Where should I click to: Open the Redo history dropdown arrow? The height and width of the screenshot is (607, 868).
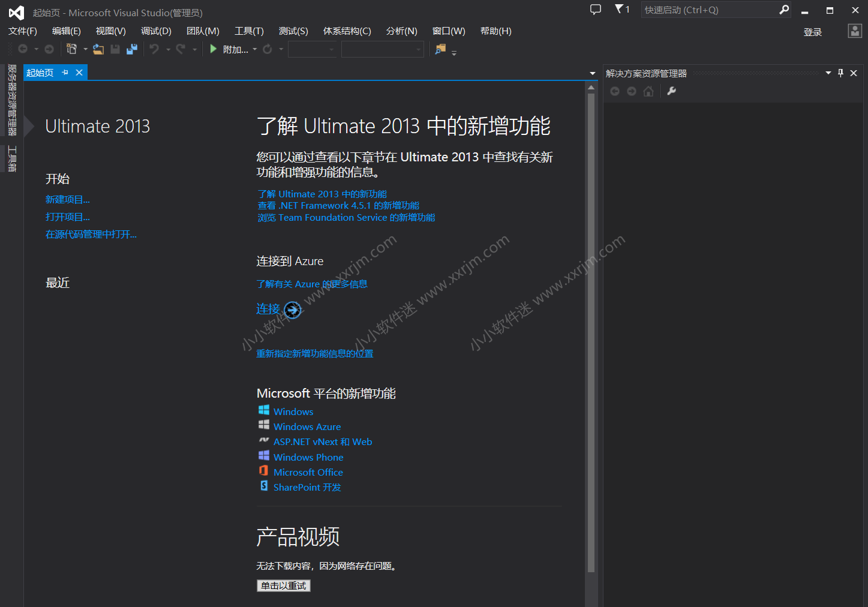194,49
